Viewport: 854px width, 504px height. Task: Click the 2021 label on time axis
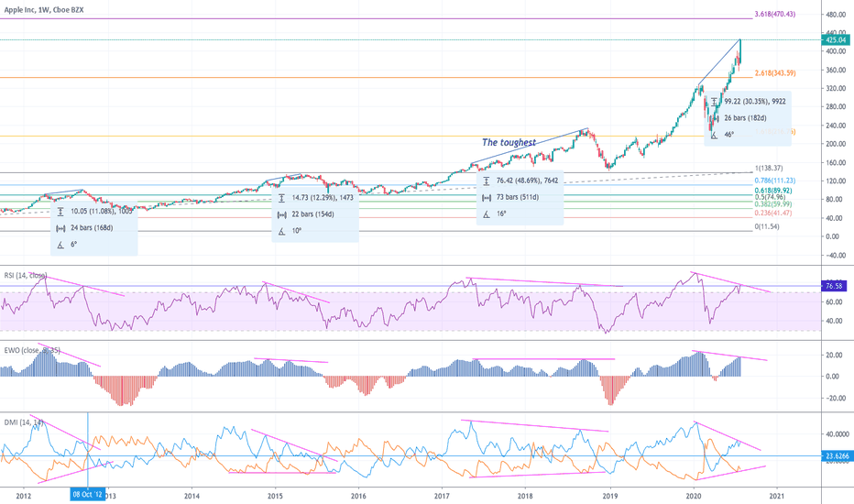776,496
